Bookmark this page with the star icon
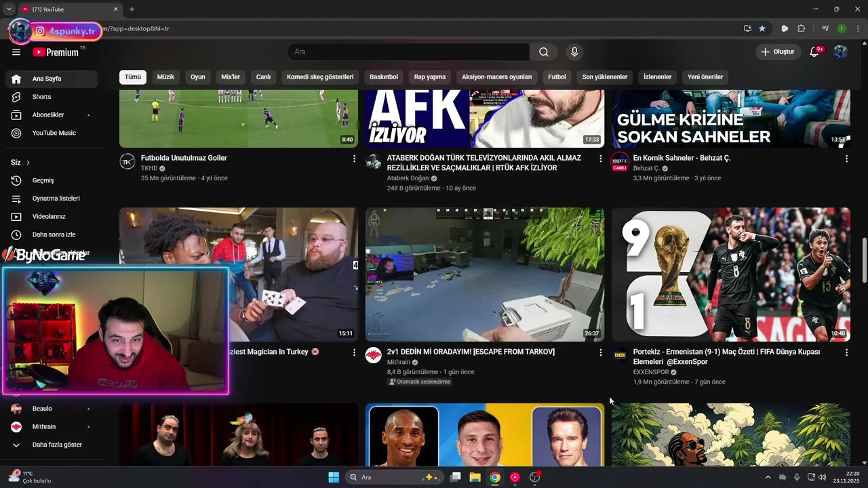Viewport: 868px width, 488px height. (762, 28)
